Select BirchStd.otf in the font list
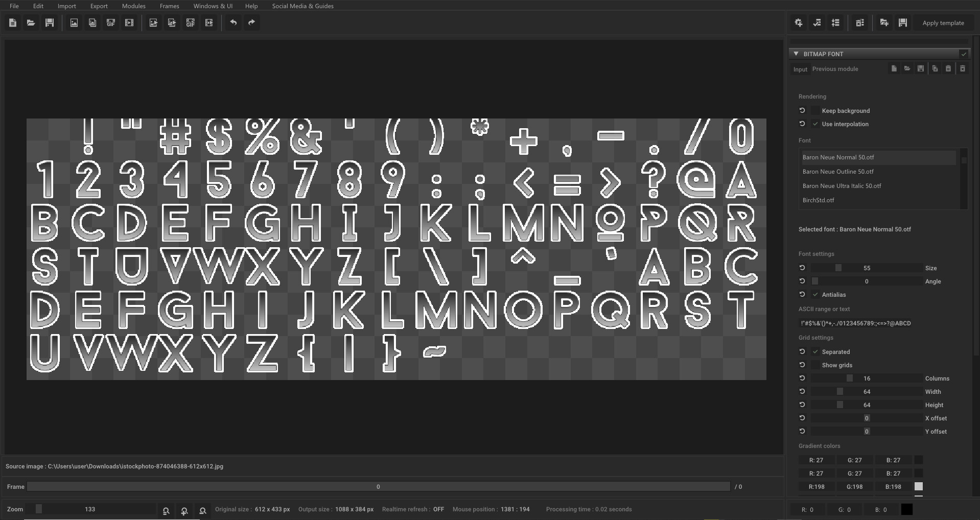 point(819,200)
